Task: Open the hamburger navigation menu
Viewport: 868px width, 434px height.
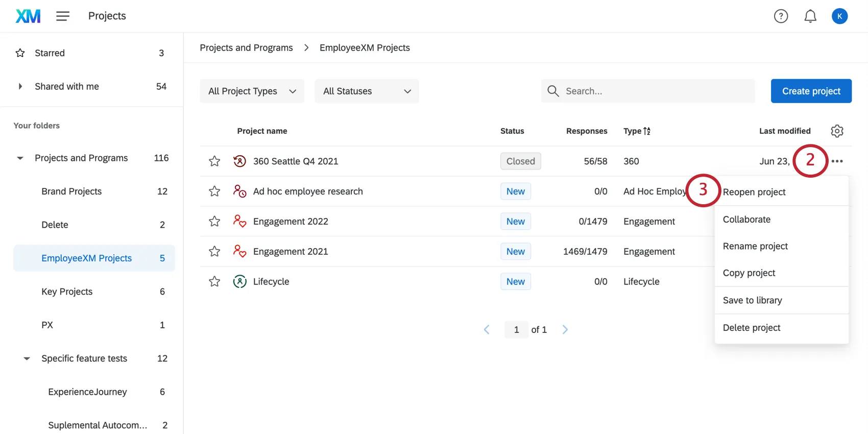Action: tap(63, 16)
